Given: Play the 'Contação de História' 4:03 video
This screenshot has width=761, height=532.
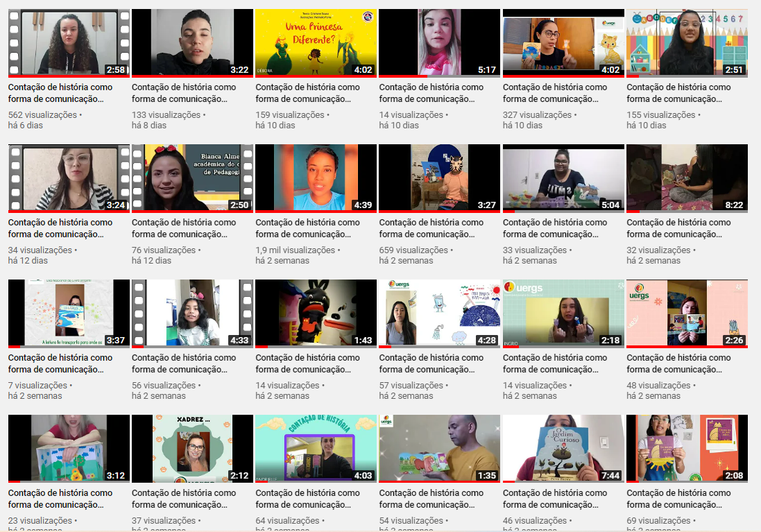Looking at the screenshot, I should coord(316,448).
